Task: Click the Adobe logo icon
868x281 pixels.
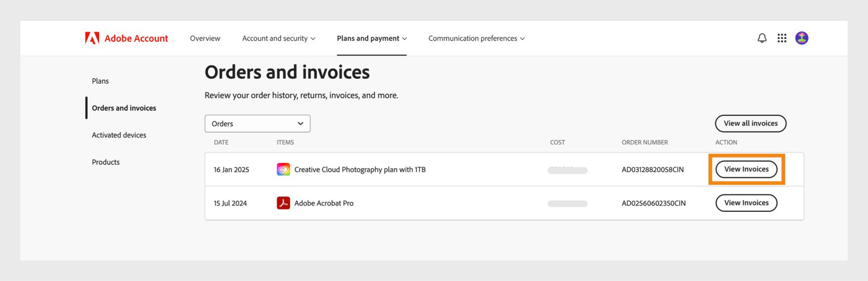Action: [x=92, y=38]
